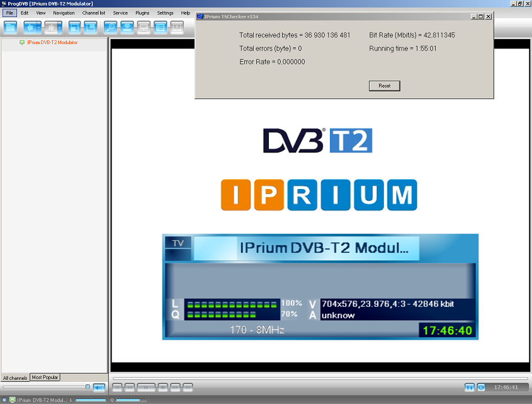The image size is (532, 404).
Task: Click the ProgDVB title bar app icon
Action: [4, 4]
